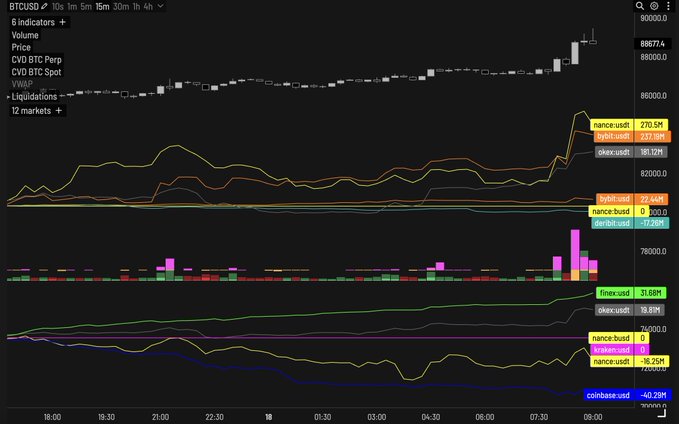Screen dimensions: 679x424
Task: Click the 21:00 time axis label
Action: tap(161, 417)
